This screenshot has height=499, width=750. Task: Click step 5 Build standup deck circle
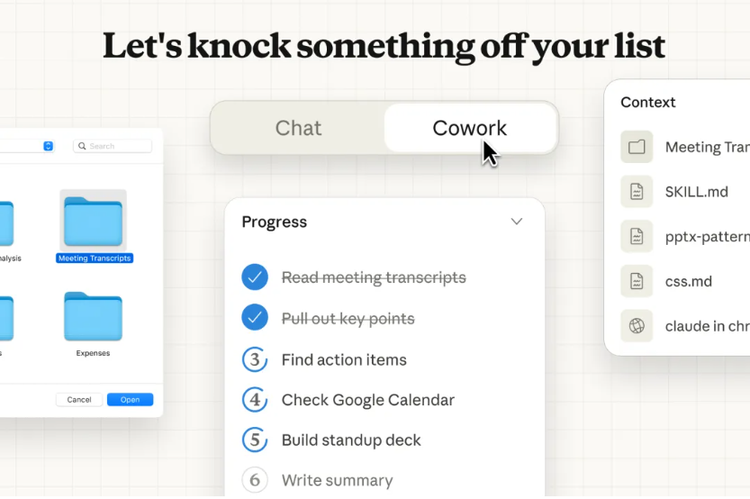(255, 440)
